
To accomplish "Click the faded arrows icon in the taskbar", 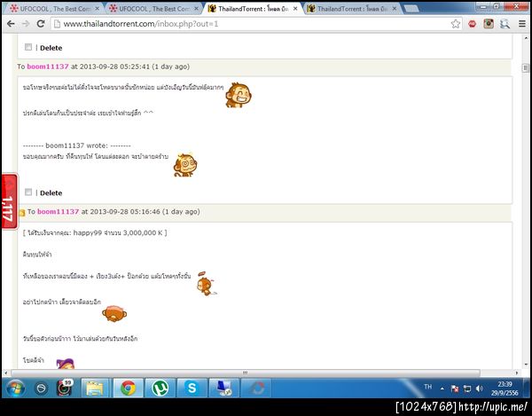I will 256,389.
